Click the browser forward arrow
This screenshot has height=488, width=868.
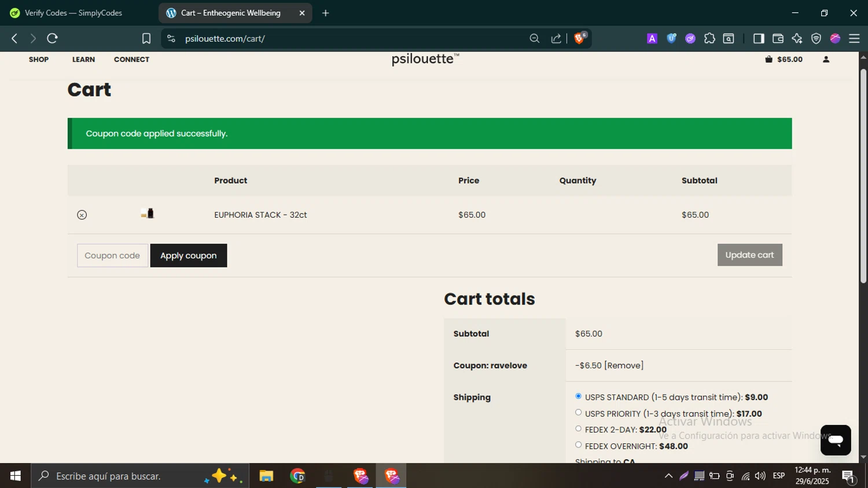[x=33, y=39]
